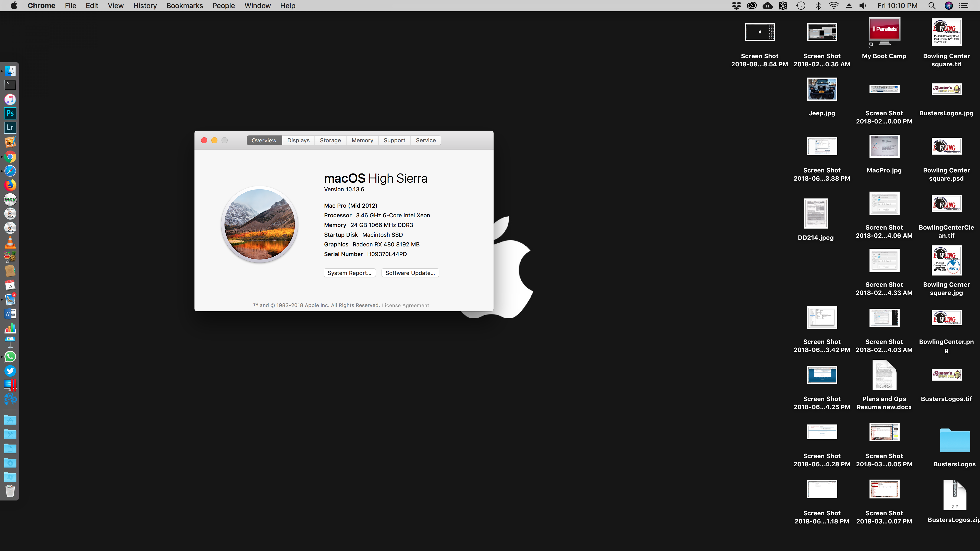Launch Photoshop from the dock
The image size is (980, 551).
[10, 113]
